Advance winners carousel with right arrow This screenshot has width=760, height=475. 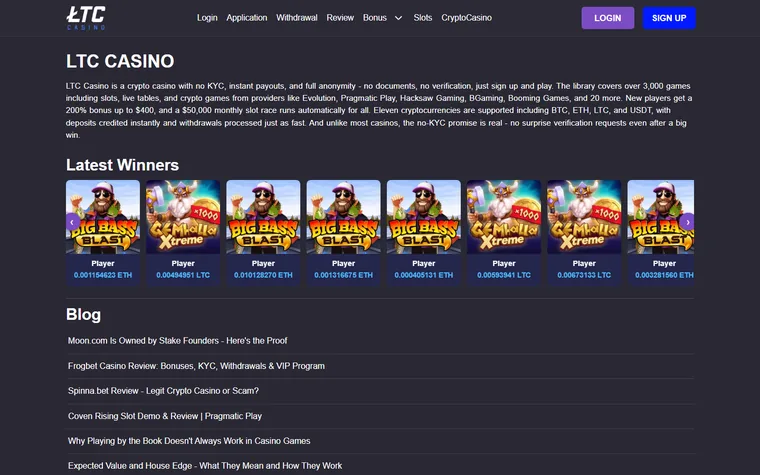point(687,222)
